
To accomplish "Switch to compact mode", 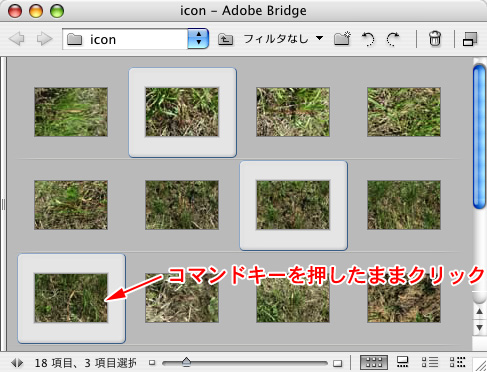I will [x=470, y=39].
